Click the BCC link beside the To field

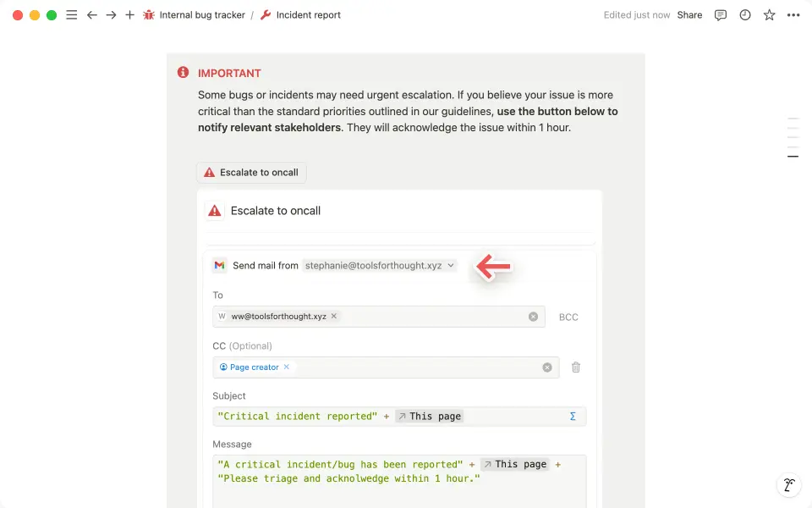click(568, 317)
